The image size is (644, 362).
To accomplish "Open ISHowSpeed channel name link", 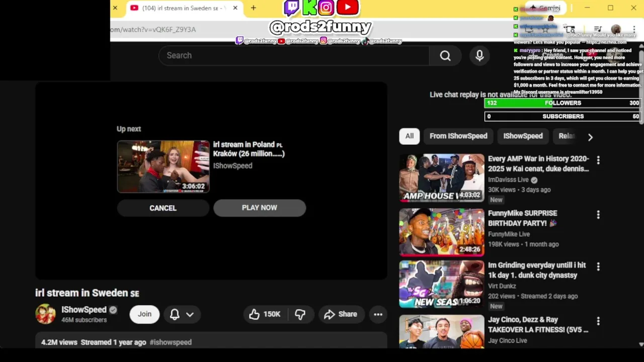I will click(x=84, y=310).
